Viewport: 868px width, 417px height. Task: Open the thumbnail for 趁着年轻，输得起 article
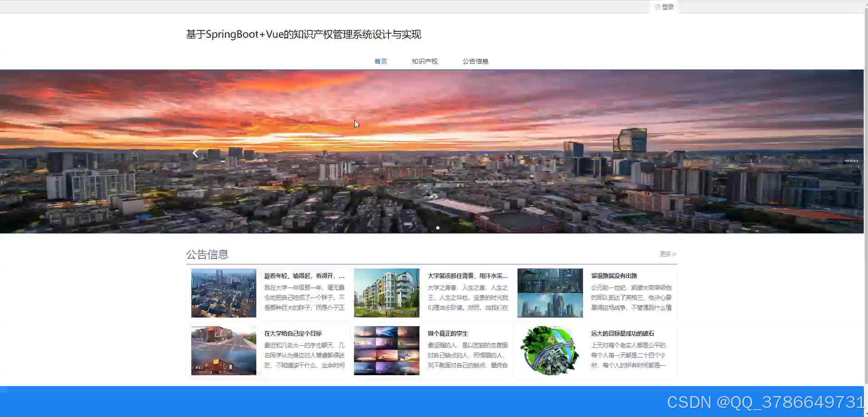pyautogui.click(x=223, y=293)
